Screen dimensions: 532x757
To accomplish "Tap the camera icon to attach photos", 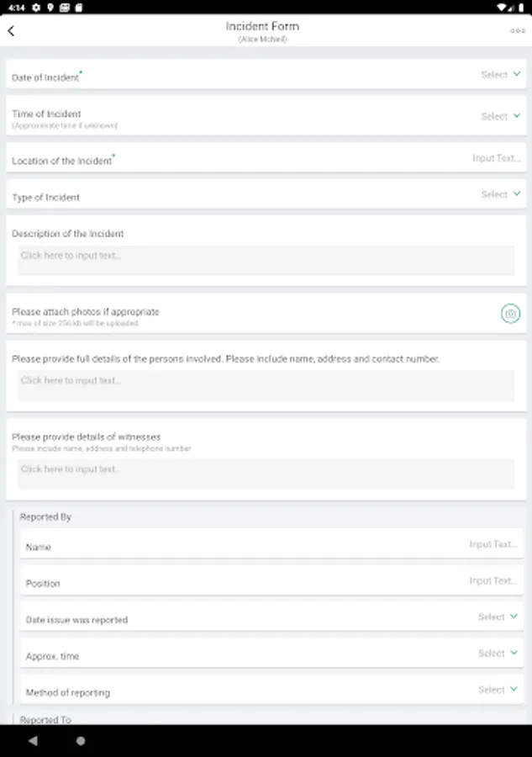I will click(510, 314).
